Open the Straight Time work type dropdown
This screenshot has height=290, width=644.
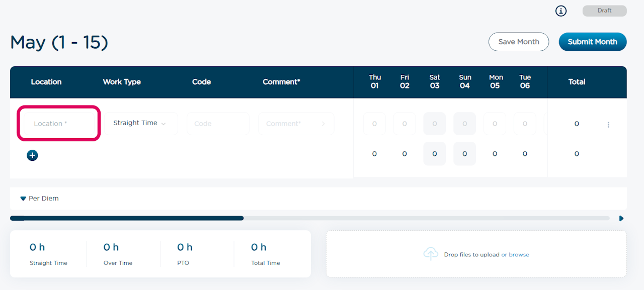point(141,123)
